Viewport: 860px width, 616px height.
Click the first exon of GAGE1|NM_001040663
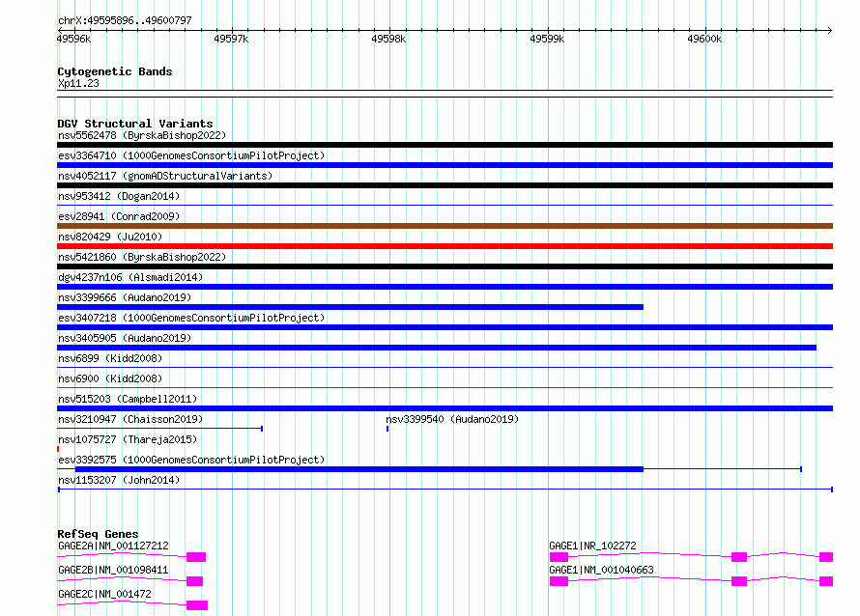559,581
